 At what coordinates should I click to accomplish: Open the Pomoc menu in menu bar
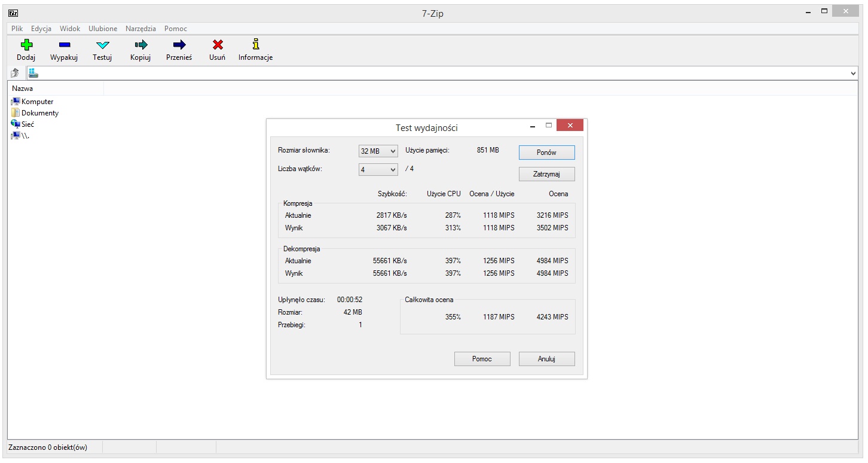[x=176, y=29]
